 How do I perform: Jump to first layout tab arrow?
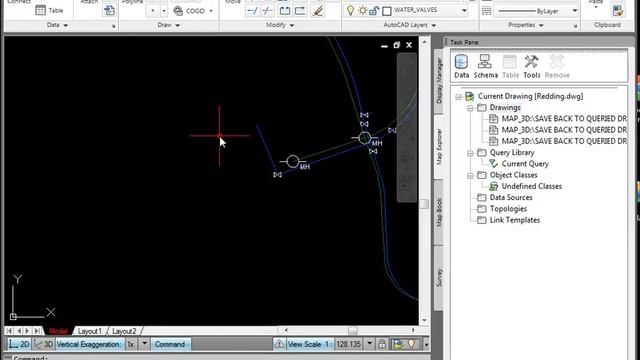[x=9, y=331]
